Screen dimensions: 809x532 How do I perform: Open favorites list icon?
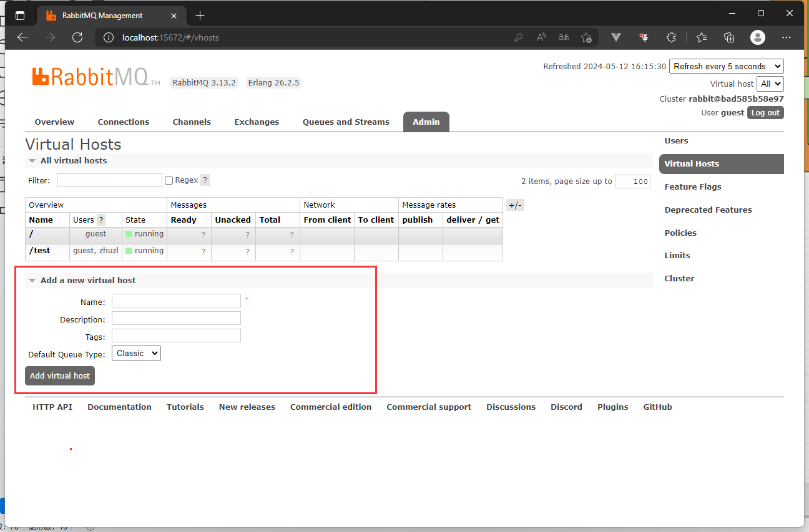click(x=702, y=37)
